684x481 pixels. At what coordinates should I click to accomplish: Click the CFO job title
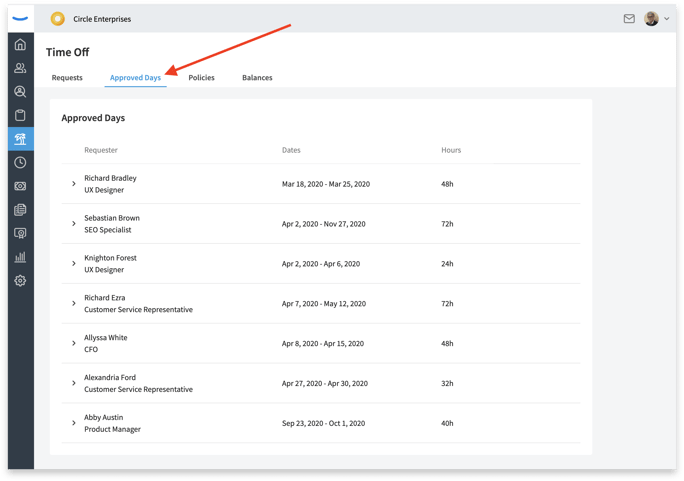point(91,349)
